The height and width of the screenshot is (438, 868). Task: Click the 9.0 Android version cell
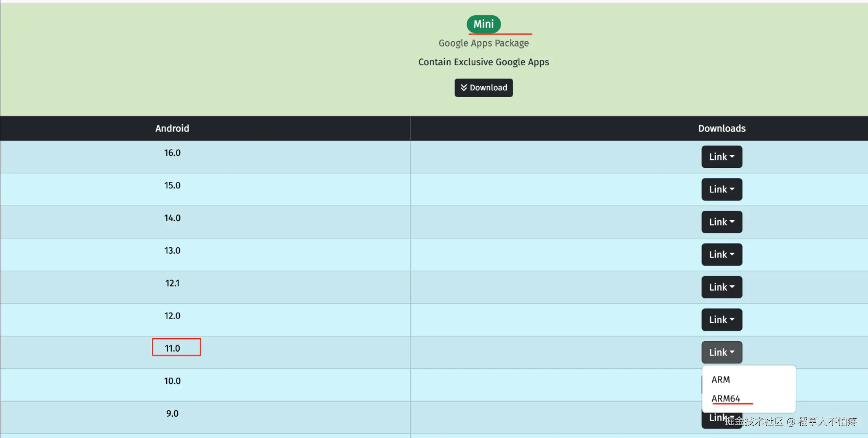pyautogui.click(x=172, y=414)
